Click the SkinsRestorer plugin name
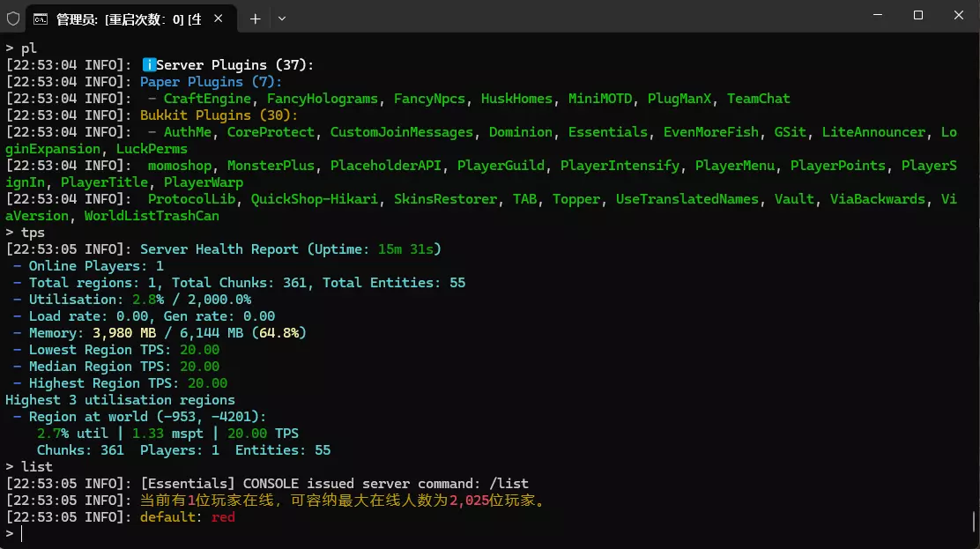Image resolution: width=980 pixels, height=549 pixels. click(445, 199)
